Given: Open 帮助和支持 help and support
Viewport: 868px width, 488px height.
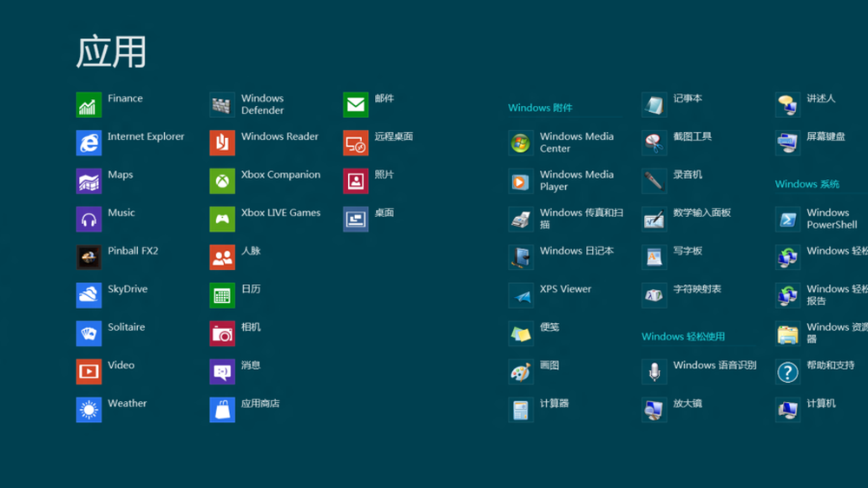Looking at the screenshot, I should 787,373.
